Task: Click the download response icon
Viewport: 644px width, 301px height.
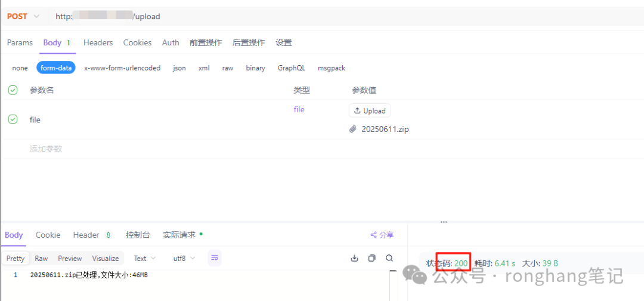Action: click(x=354, y=258)
